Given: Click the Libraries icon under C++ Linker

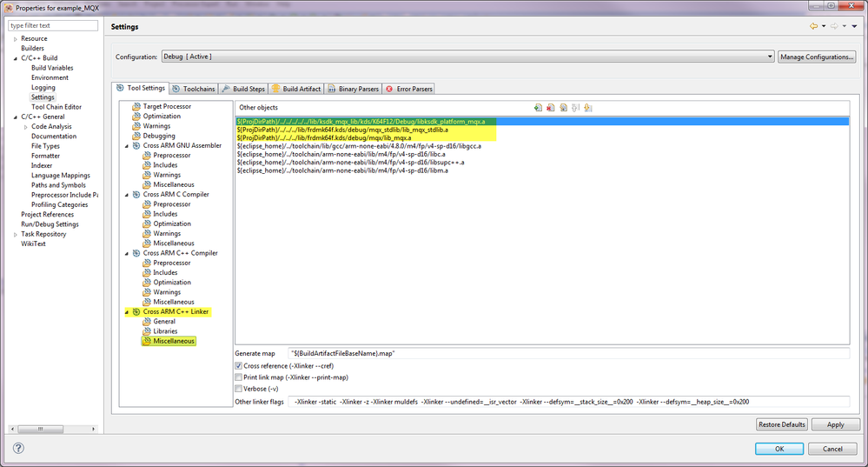Looking at the screenshot, I should [147, 331].
